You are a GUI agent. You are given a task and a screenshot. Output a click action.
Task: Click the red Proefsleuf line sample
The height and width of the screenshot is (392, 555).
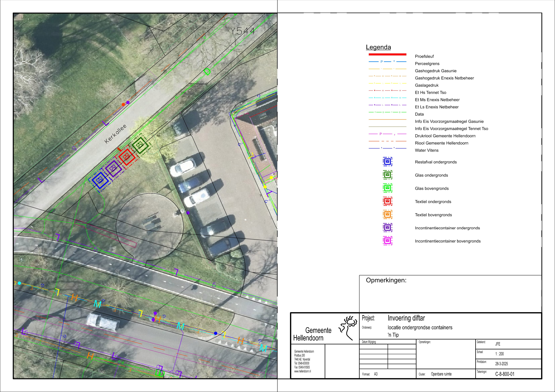tap(387, 54)
